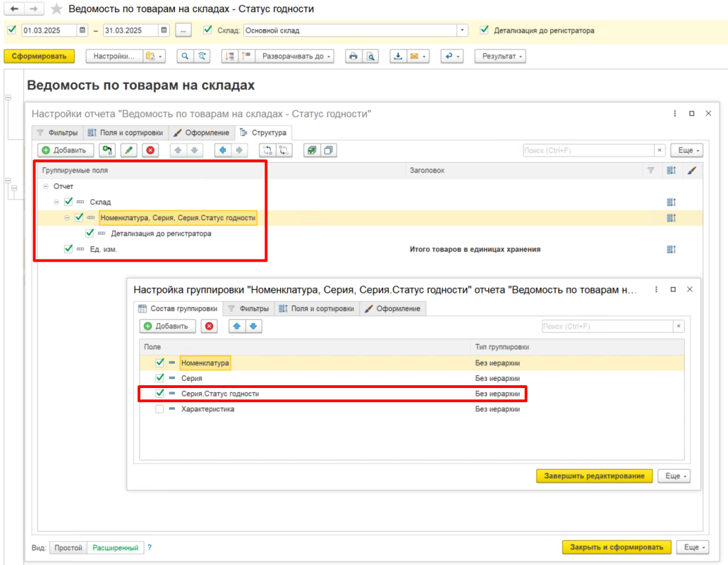The image size is (728, 565).
Task: Switch to 'Состав группировки' tab
Action: [178, 308]
